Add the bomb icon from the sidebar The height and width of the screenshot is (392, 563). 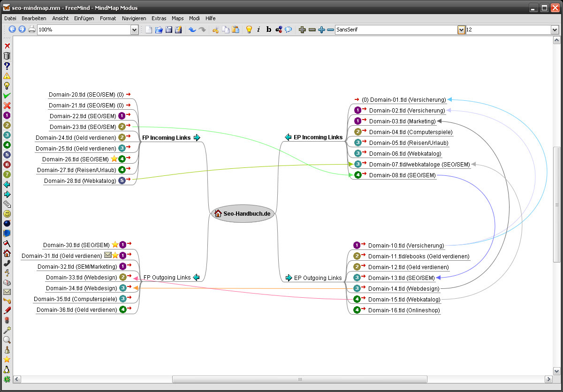[7, 223]
